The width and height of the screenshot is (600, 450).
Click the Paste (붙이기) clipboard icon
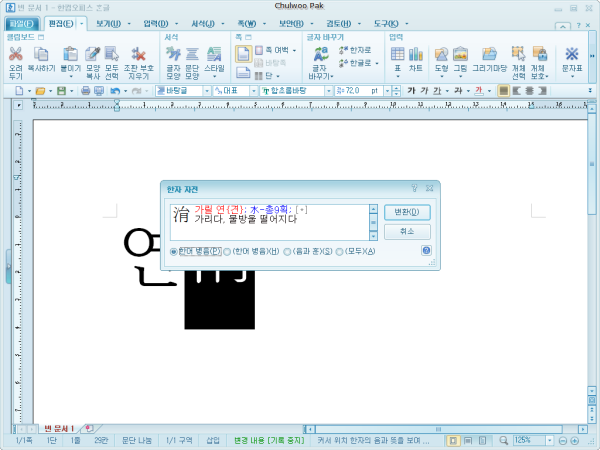[x=70, y=54]
